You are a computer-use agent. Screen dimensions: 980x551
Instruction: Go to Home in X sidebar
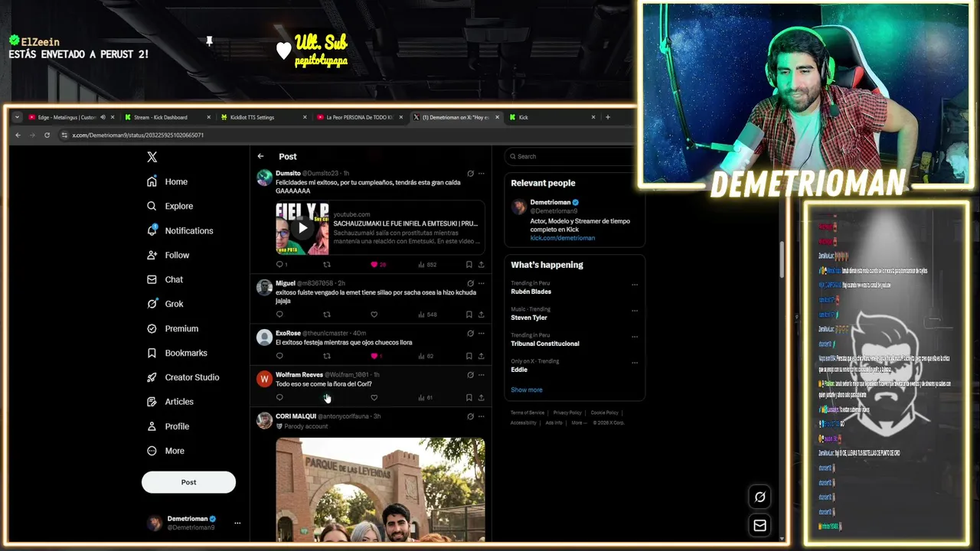167,181
